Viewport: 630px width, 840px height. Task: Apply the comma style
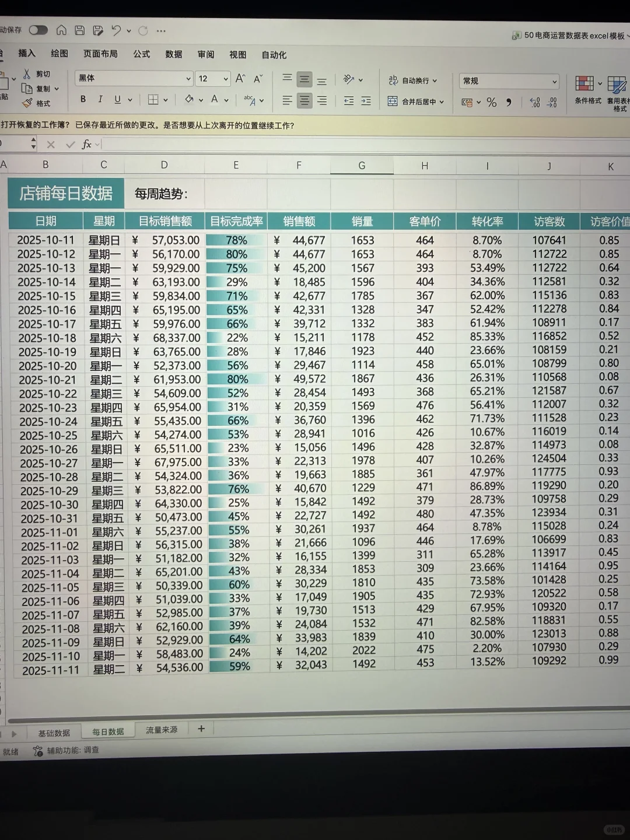[509, 103]
